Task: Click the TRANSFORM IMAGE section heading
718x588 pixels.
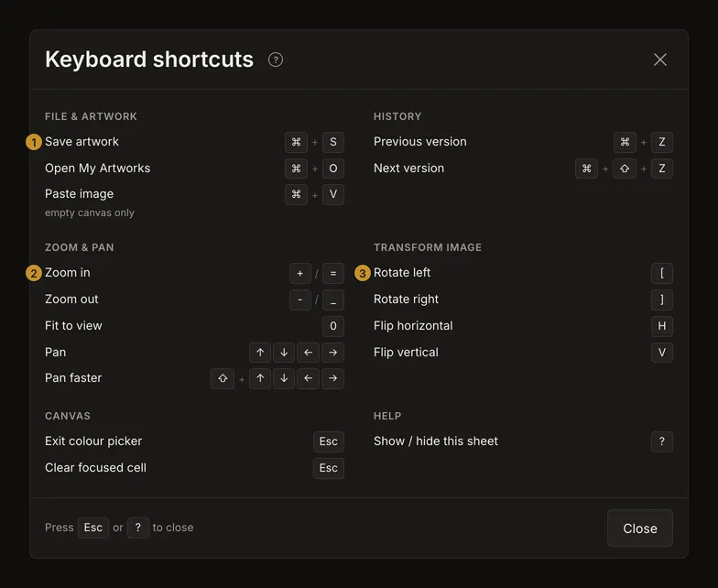Action: pos(428,247)
